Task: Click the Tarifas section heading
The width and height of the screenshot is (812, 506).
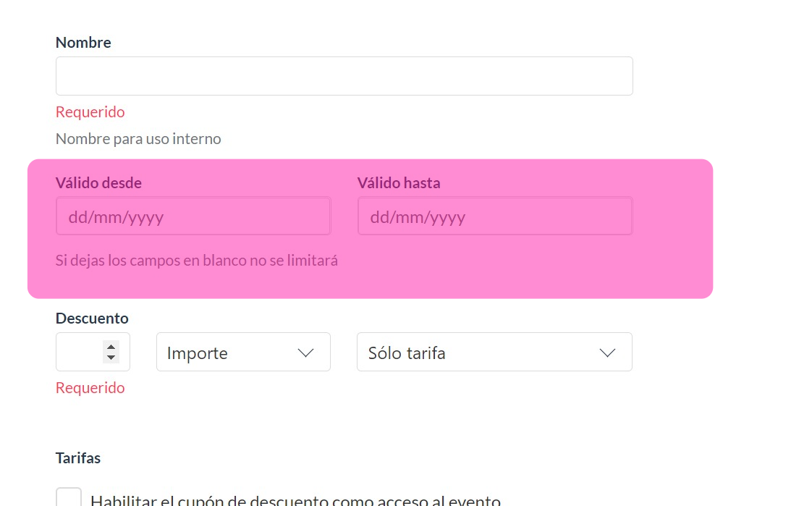Action: [78, 458]
